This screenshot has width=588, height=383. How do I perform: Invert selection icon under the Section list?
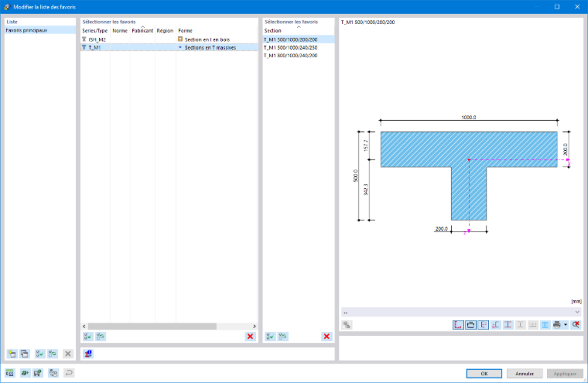coord(283,337)
